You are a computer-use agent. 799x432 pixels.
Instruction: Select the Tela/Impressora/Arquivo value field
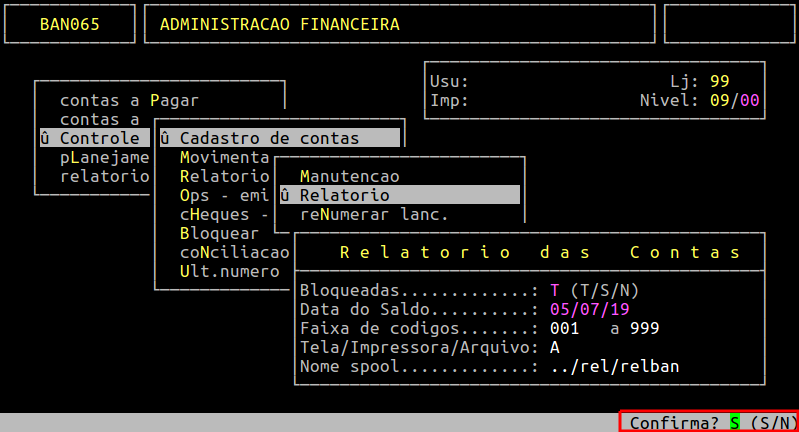coord(555,347)
